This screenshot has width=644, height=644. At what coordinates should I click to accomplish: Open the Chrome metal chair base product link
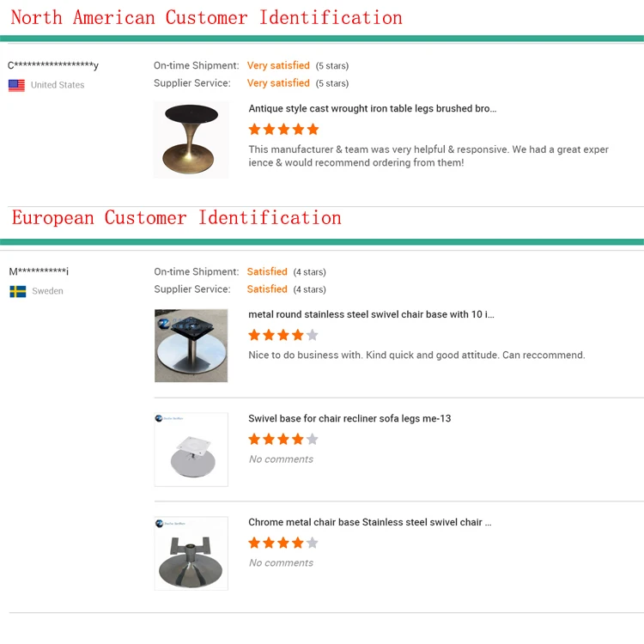(x=369, y=522)
